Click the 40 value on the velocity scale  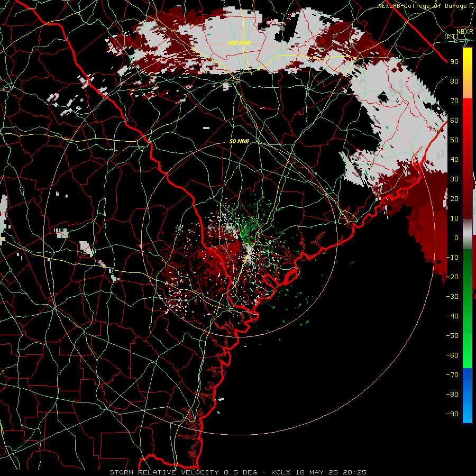point(454,160)
